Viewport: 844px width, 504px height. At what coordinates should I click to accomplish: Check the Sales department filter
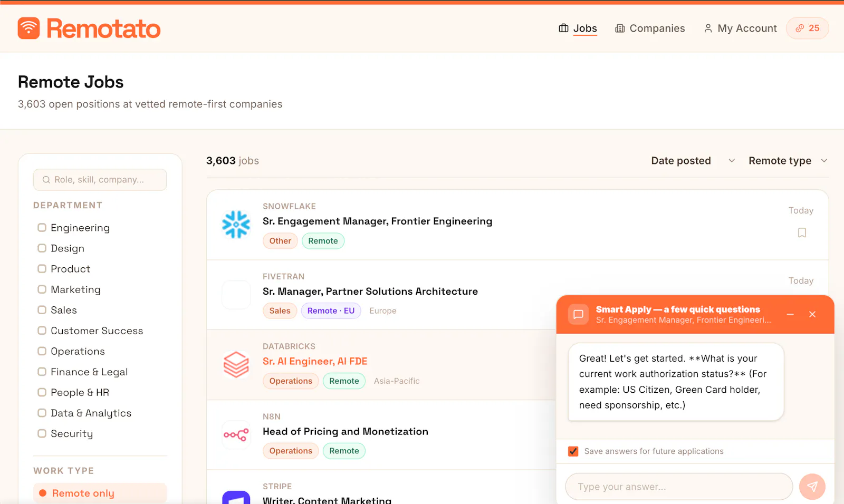pos(42,310)
